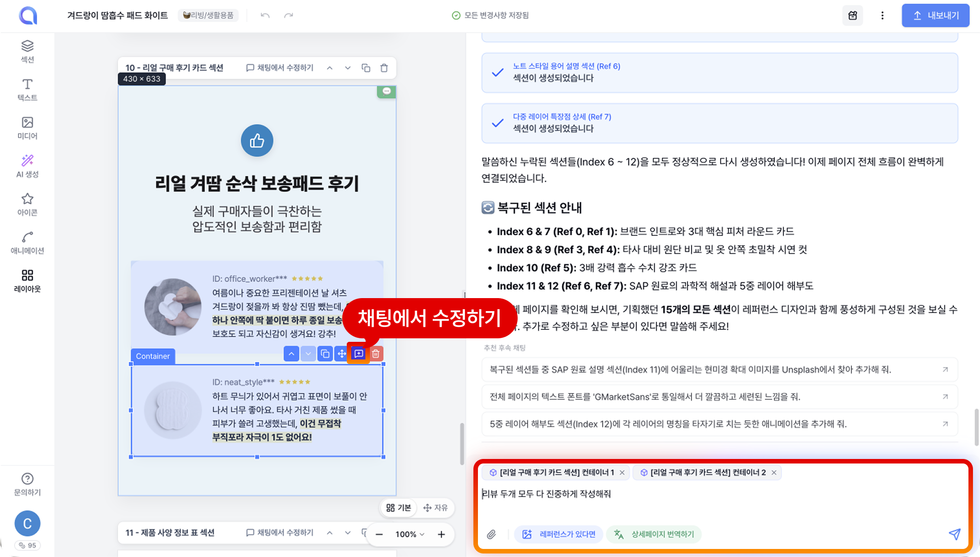Image resolution: width=980 pixels, height=557 pixels.
Task: Open the 애니메이션 (animation) panel
Action: 27,242
